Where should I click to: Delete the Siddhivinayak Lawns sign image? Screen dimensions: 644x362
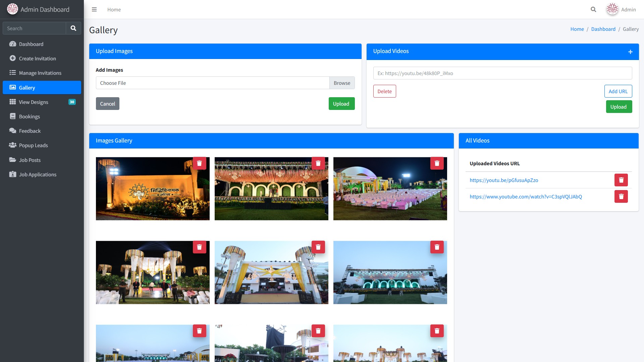(199, 163)
